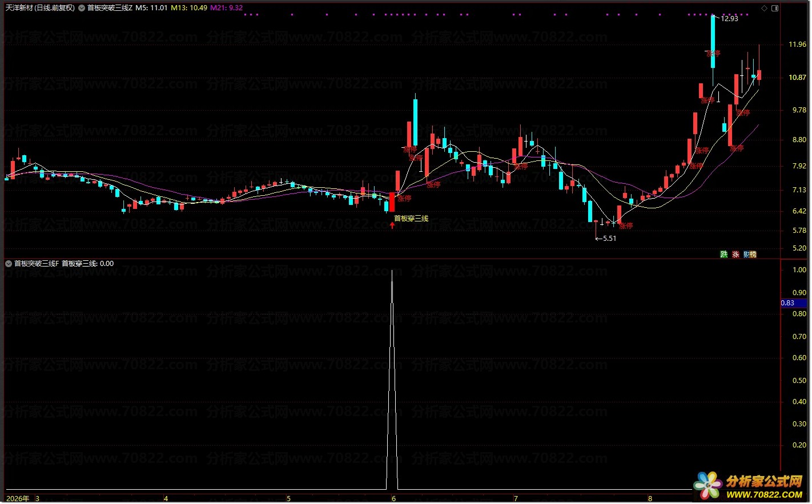Open dropdown arrow next to 首板突破三线F
Image resolution: width=812 pixels, height=504 pixels.
coord(9,264)
